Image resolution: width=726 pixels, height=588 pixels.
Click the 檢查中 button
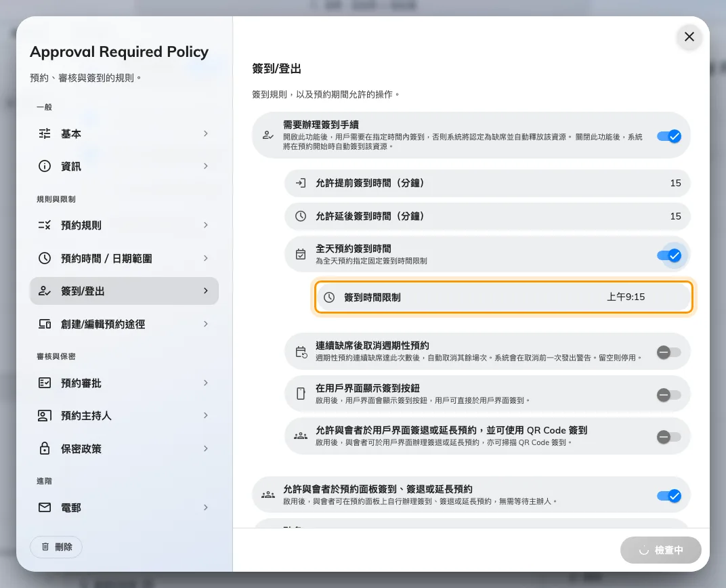pyautogui.click(x=661, y=550)
